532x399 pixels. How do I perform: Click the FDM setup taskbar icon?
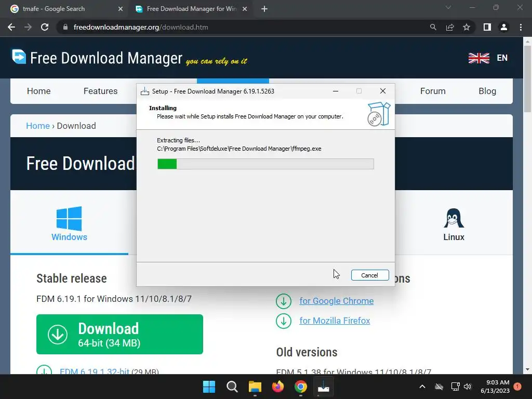323,387
